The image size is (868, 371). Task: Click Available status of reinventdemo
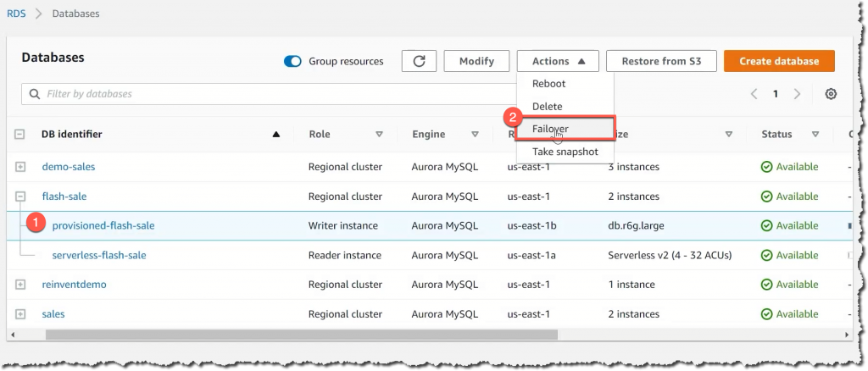[x=790, y=285]
